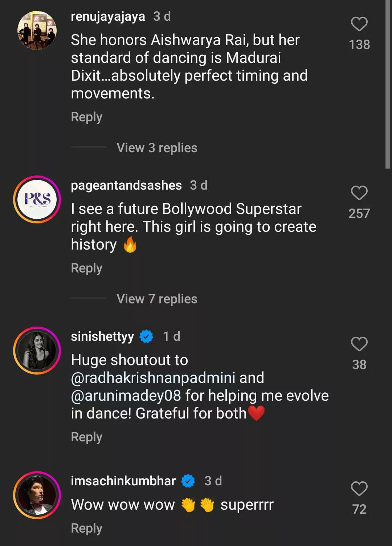The image size is (392, 546).
Task: Tap the sinishettyy username
Action: click(102, 336)
